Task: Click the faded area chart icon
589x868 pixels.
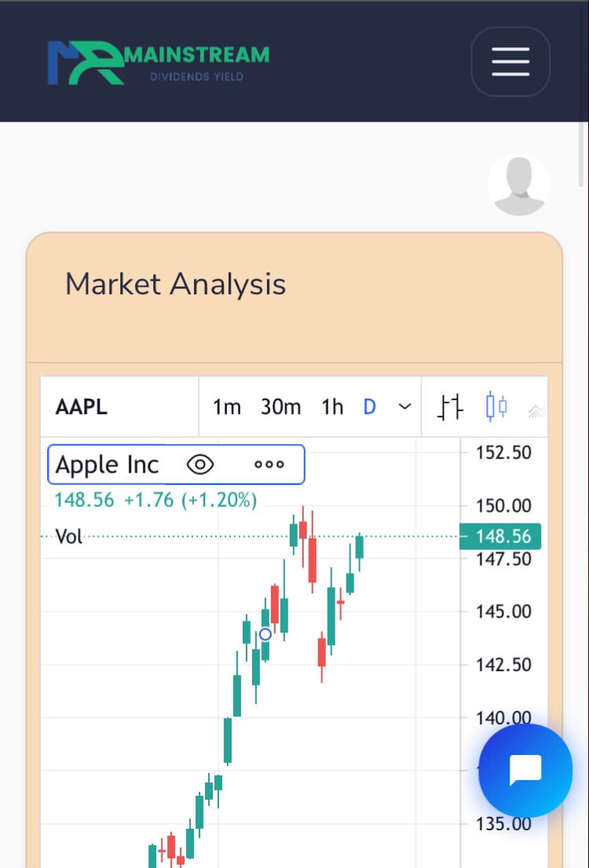Action: (536, 409)
